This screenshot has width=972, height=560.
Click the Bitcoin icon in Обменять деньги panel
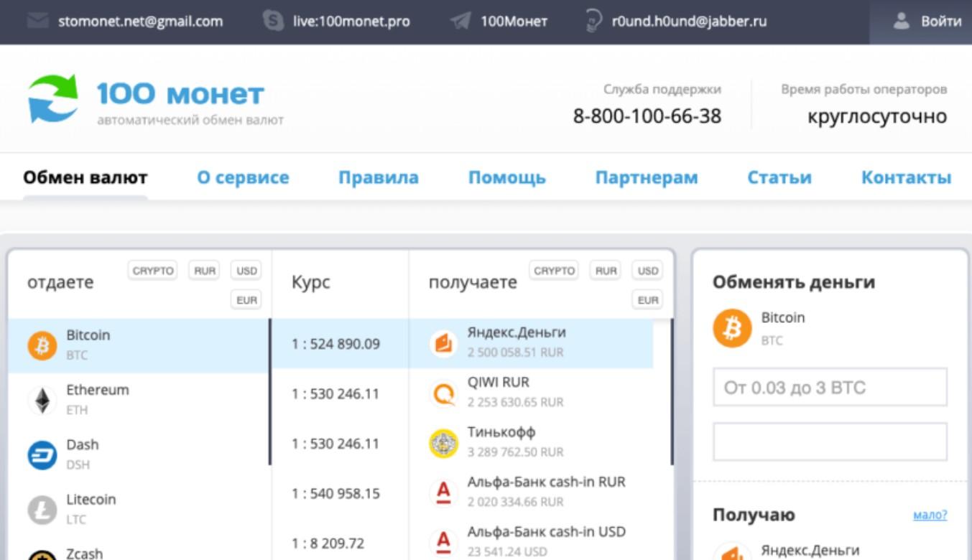click(732, 330)
